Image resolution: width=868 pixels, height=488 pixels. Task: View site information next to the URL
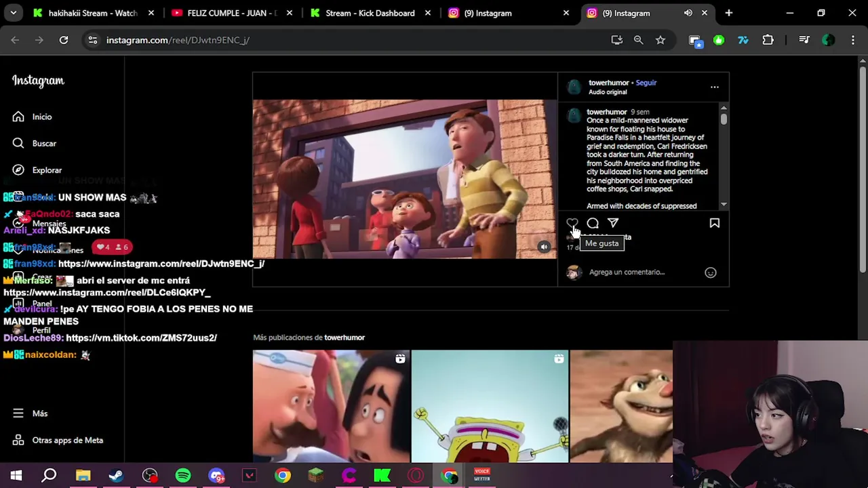tap(93, 40)
